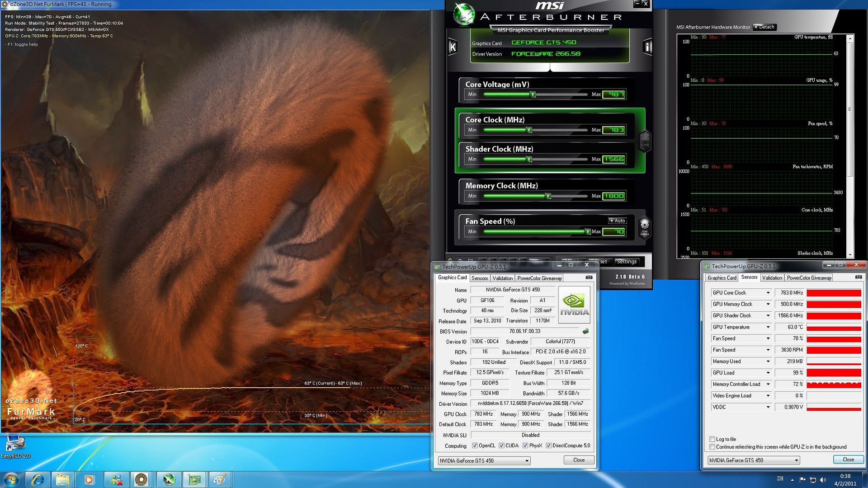Expand Memory Controller Load sensor dropdown

(x=768, y=385)
